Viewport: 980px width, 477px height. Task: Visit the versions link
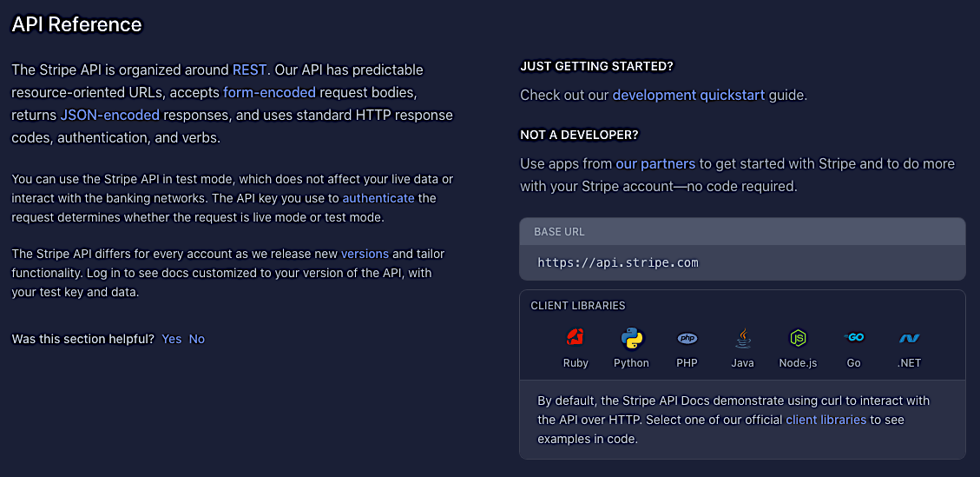click(x=365, y=254)
